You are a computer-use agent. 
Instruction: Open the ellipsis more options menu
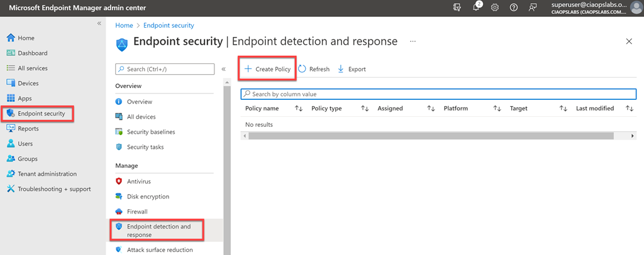pyautogui.click(x=413, y=41)
